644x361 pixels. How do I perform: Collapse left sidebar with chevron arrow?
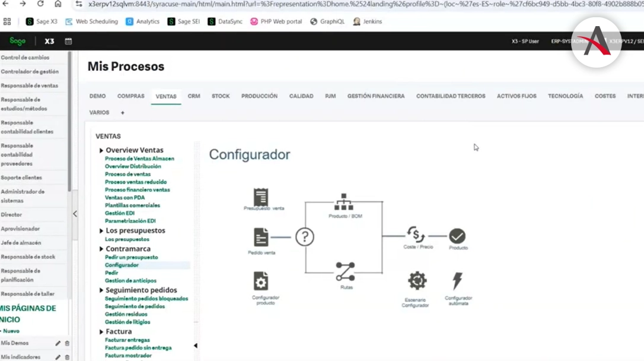[75, 214]
